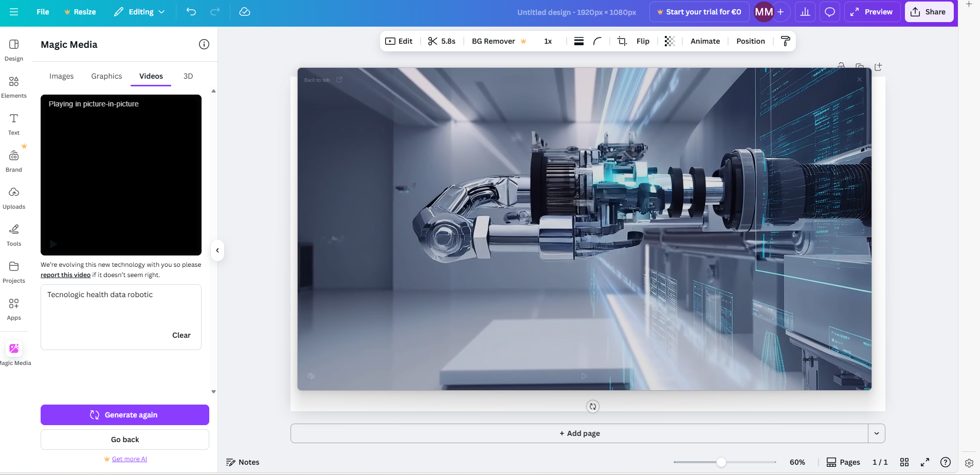
Task: Open the Uploads panel
Action: pos(14,198)
